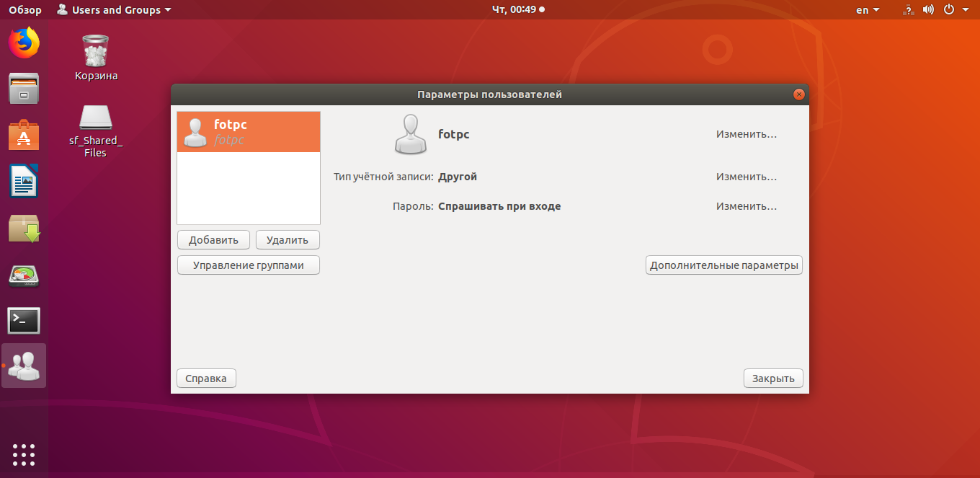Select the fotpc user in the user list
Viewport: 980px width, 478px height.
tap(248, 131)
